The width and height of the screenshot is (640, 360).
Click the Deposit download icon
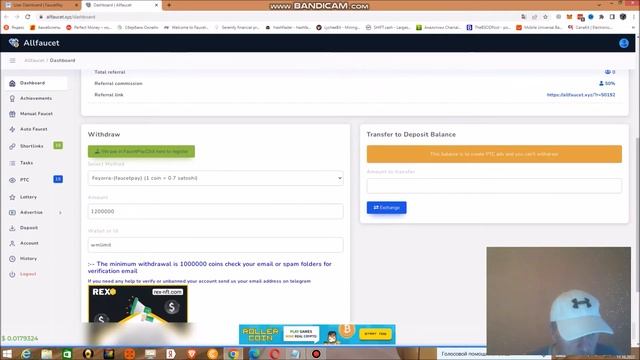(x=12, y=228)
